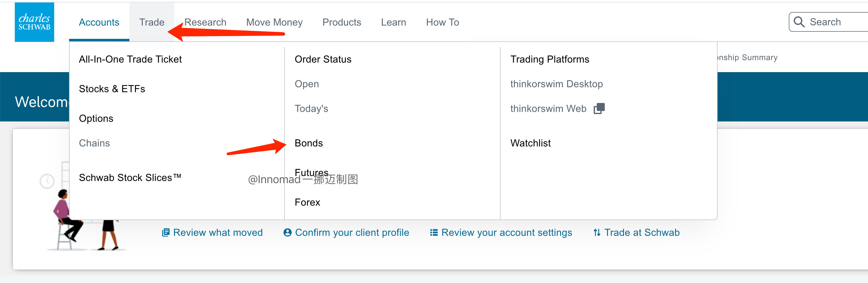Open the Research menu
Screen dimensions: 868x283
205,22
